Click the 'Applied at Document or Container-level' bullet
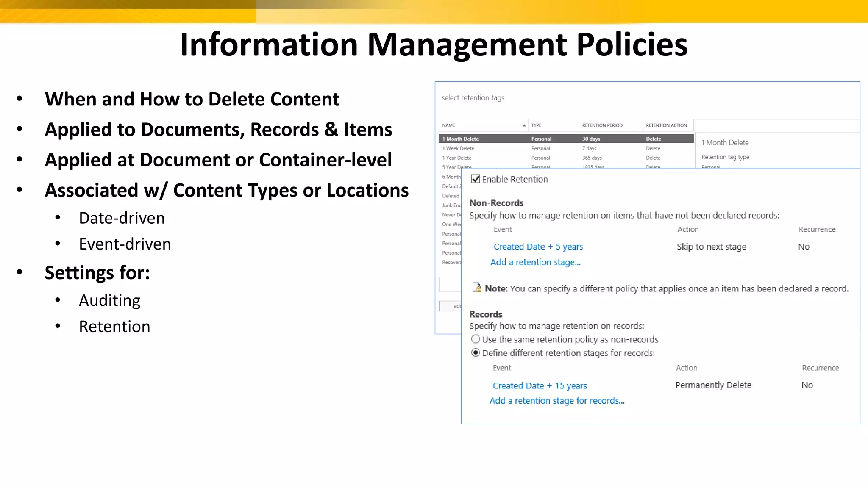The height and width of the screenshot is (488, 868). click(x=218, y=160)
